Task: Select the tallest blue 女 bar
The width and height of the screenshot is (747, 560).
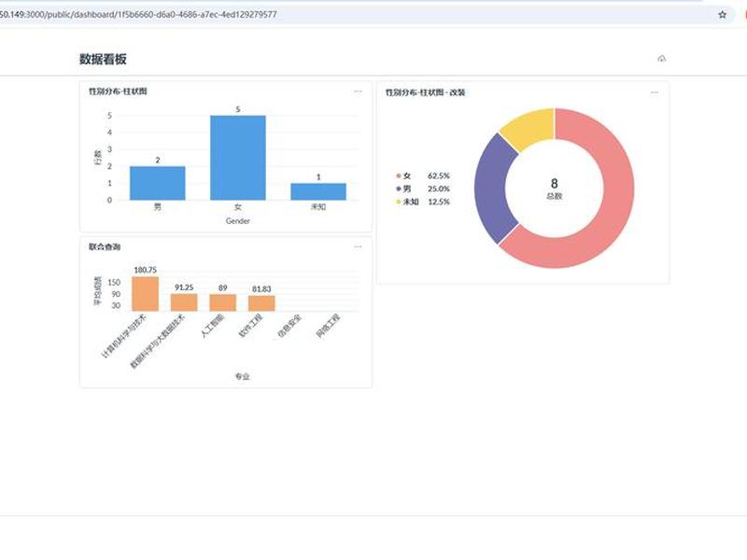Action: (x=238, y=158)
